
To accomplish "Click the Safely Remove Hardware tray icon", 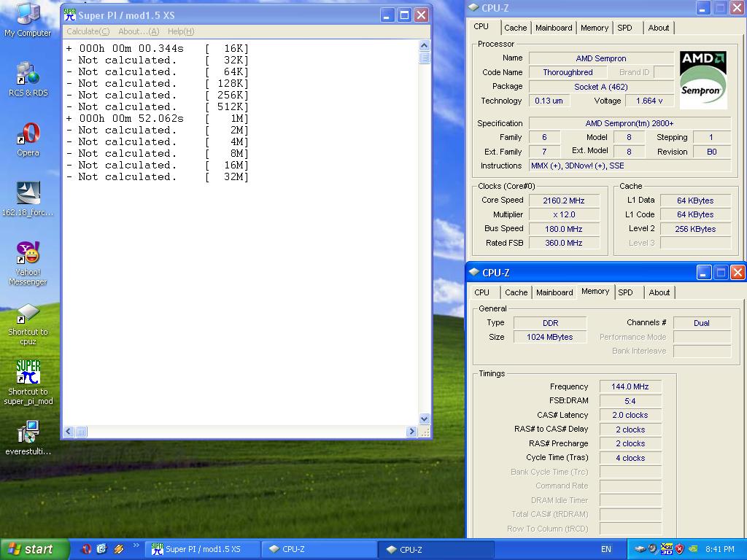I will click(640, 549).
